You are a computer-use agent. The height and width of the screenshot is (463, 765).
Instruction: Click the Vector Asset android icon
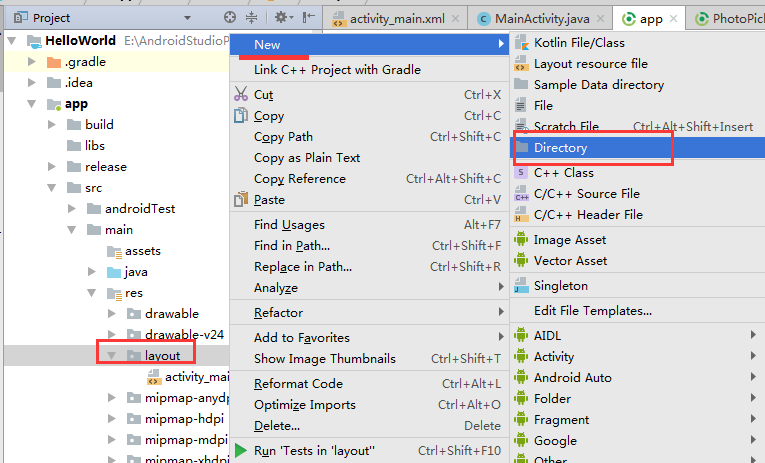522,260
